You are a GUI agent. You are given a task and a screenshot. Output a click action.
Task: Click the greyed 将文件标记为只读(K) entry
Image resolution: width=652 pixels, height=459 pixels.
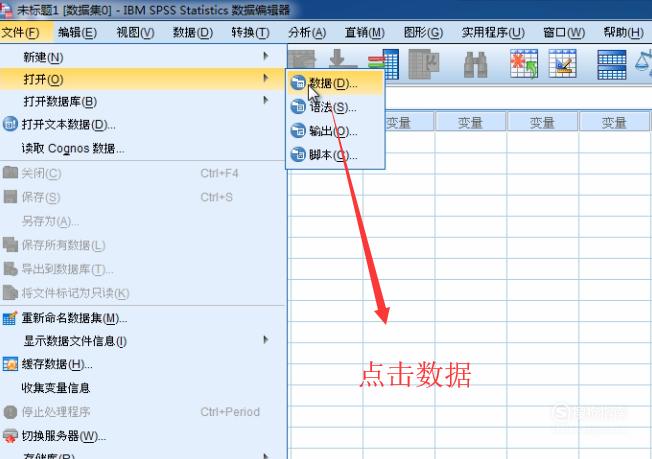[x=142, y=293]
